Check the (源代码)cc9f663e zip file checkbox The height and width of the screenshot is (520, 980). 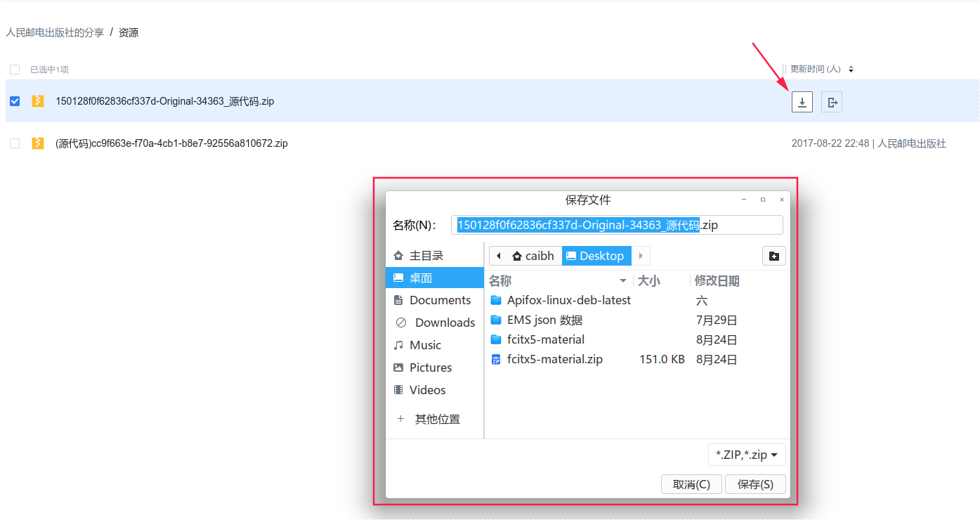point(15,143)
